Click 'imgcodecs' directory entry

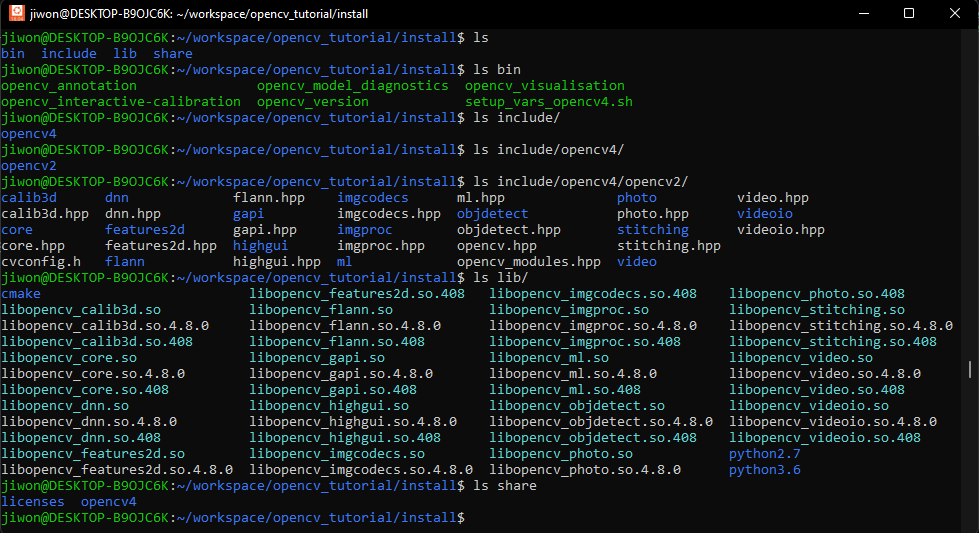(373, 198)
